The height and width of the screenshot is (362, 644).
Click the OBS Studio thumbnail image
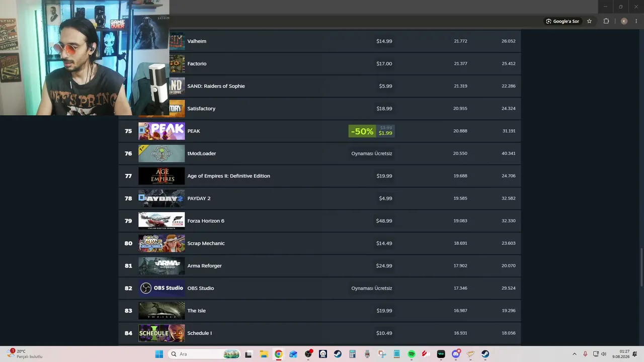pos(162,288)
